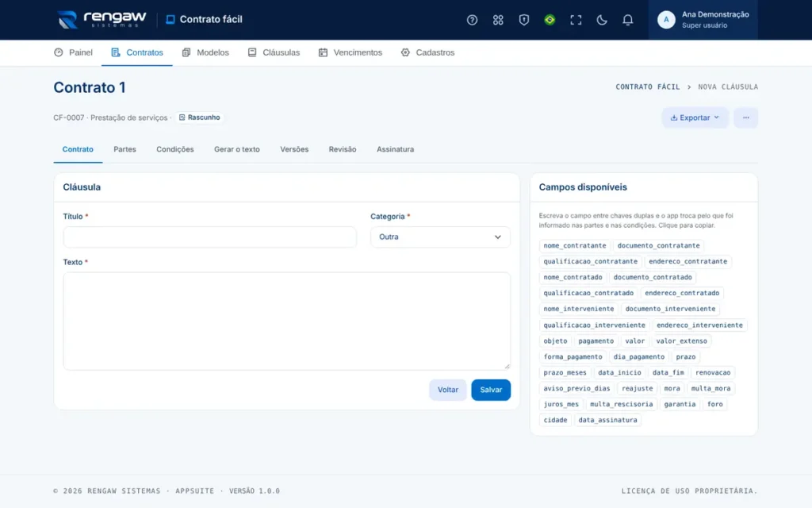Copy the data_inicio field chip

(x=619, y=373)
